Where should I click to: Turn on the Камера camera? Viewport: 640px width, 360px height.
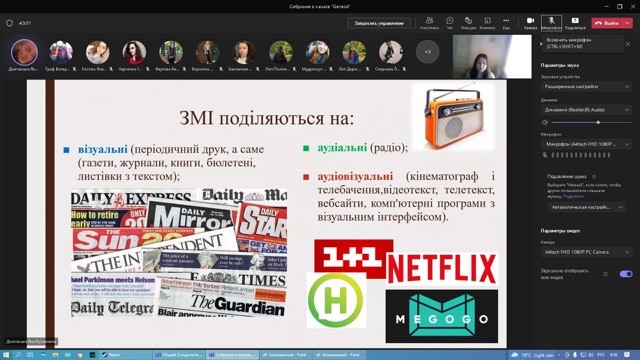[x=530, y=23]
